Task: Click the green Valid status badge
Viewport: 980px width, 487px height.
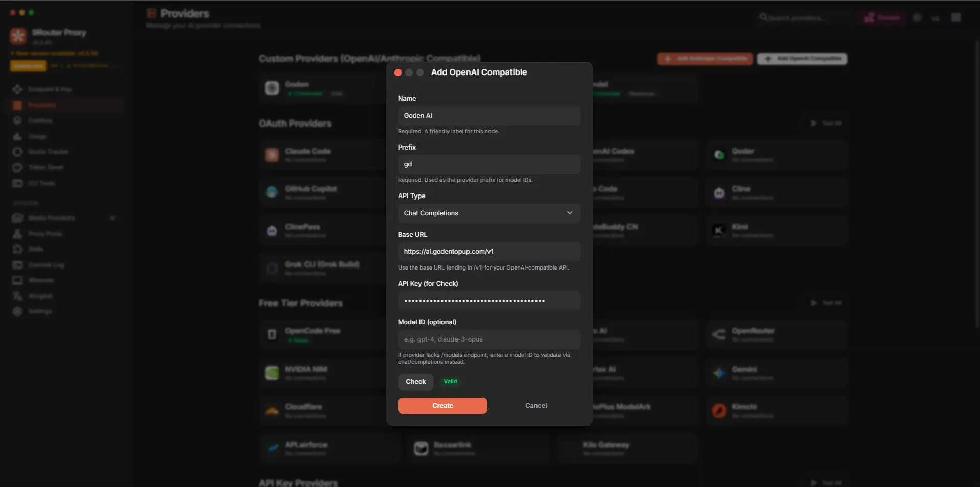Action: click(450, 382)
